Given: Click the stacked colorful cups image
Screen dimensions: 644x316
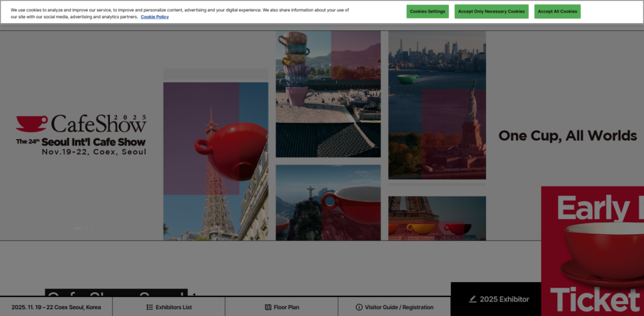Looking at the screenshot, I should point(328,94).
